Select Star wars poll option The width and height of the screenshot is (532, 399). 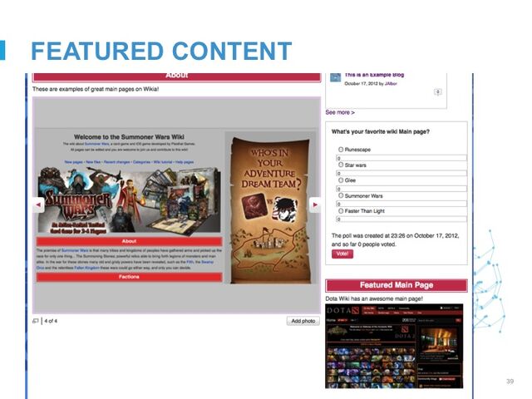[x=341, y=165]
